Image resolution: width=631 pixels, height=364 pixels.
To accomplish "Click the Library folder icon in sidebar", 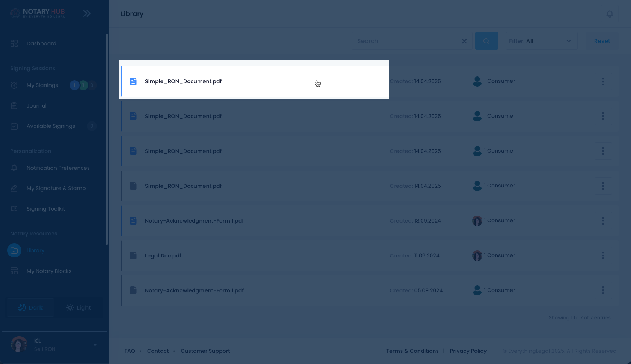I will click(x=14, y=250).
